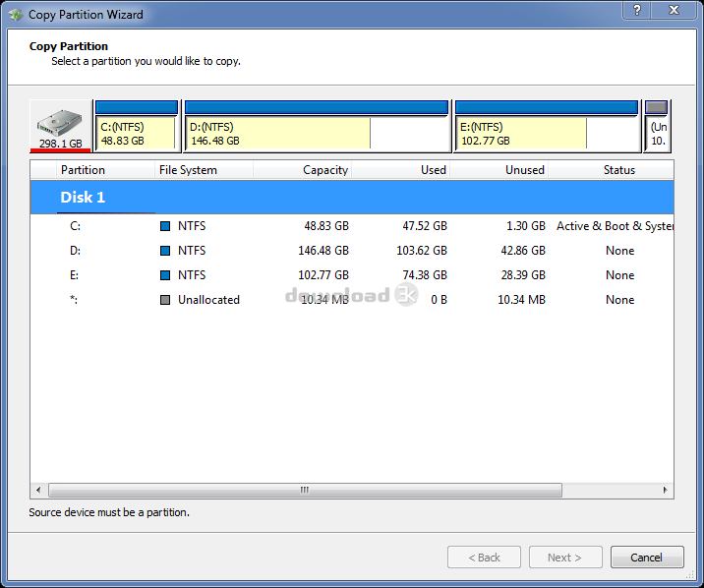Click the 103.62 GB used cell

(422, 251)
